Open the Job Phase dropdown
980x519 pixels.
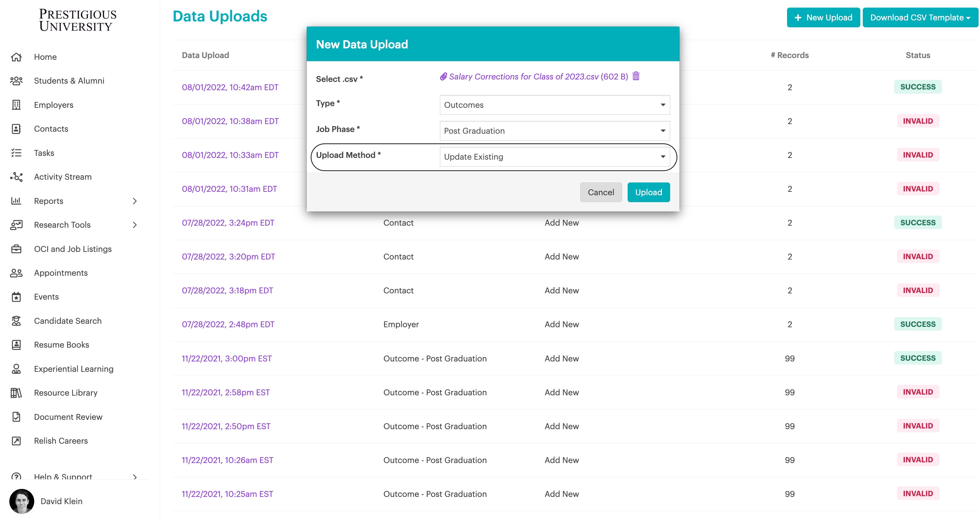click(x=554, y=130)
